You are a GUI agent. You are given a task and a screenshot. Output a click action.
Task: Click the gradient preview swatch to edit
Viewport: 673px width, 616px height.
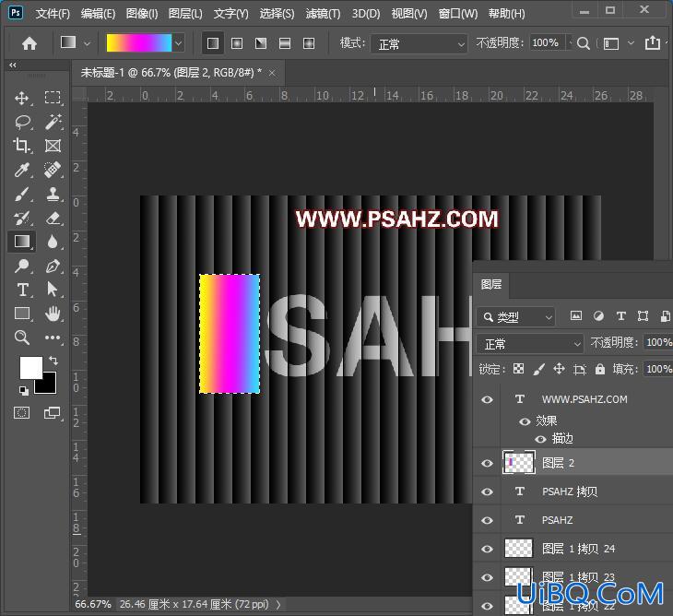[139, 43]
